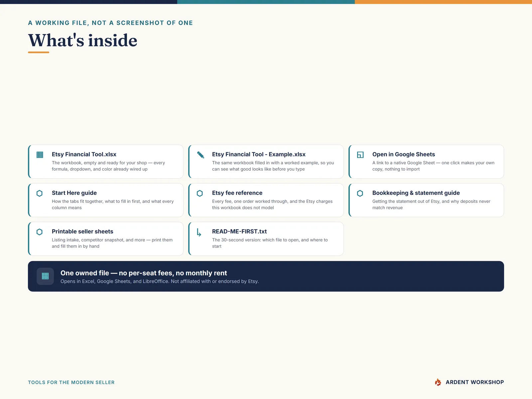Select the Start Here guide heading
The width and height of the screenshot is (532, 399).
[74, 193]
